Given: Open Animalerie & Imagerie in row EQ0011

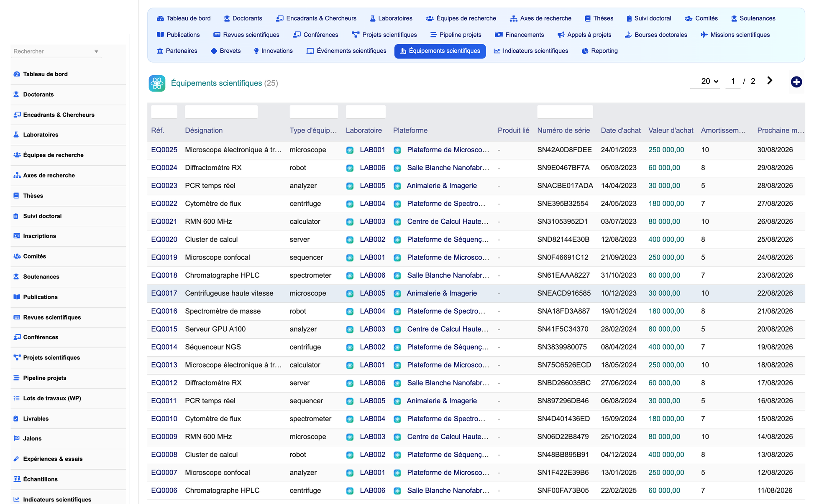Looking at the screenshot, I should (442, 401).
